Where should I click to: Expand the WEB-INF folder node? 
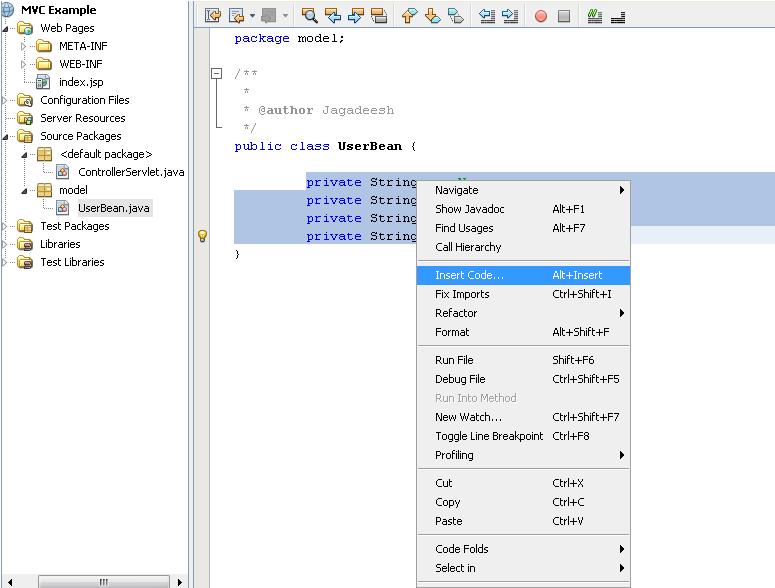point(23,64)
